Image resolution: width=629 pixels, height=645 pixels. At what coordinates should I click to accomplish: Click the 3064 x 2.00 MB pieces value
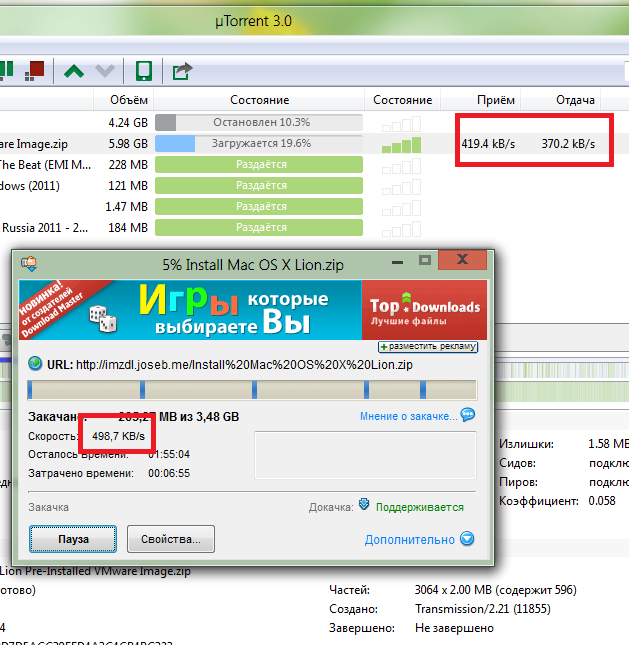pos(496,589)
